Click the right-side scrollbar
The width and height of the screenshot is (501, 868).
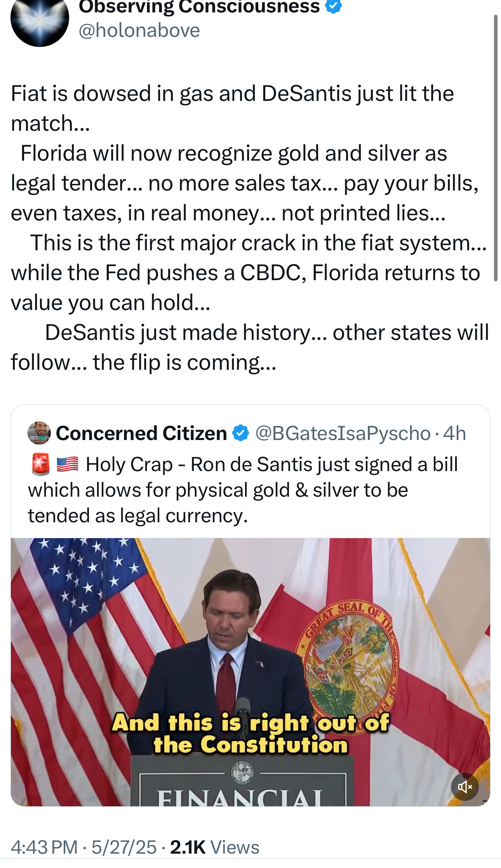click(x=495, y=147)
